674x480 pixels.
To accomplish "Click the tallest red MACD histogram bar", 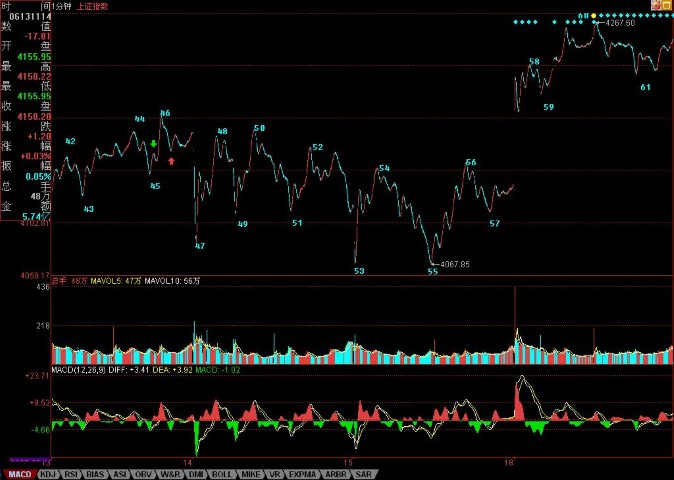I will [x=519, y=399].
